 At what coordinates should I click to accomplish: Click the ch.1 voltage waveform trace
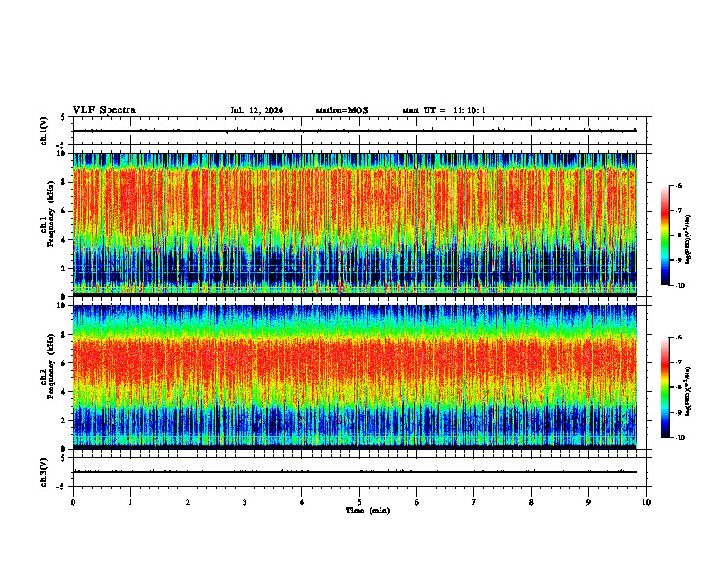click(355, 131)
